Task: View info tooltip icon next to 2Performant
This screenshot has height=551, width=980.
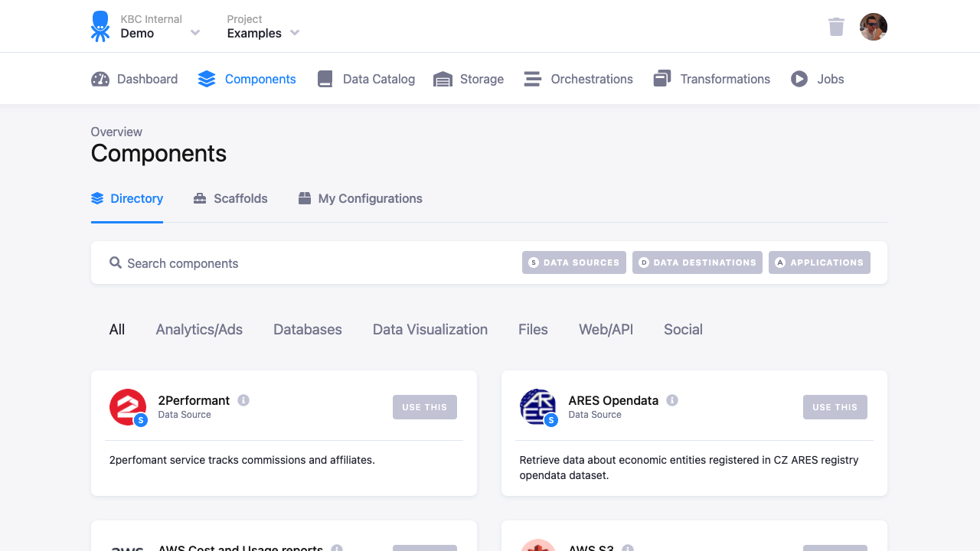Action: click(x=243, y=399)
